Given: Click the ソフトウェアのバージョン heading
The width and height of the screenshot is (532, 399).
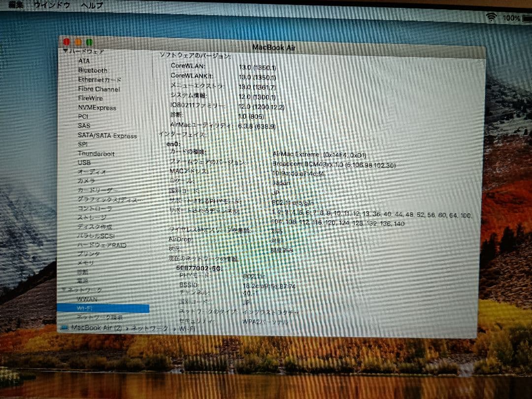Looking at the screenshot, I should pyautogui.click(x=195, y=55).
